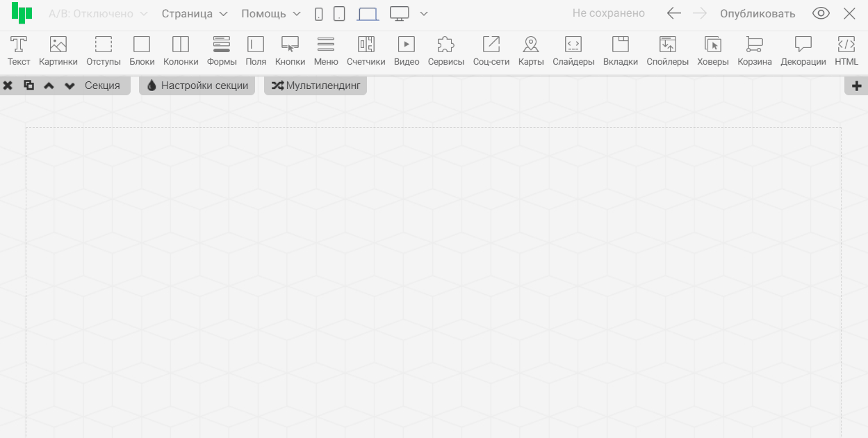Add new section with plus button
Screen dimensions: 868x438
pyautogui.click(x=856, y=86)
